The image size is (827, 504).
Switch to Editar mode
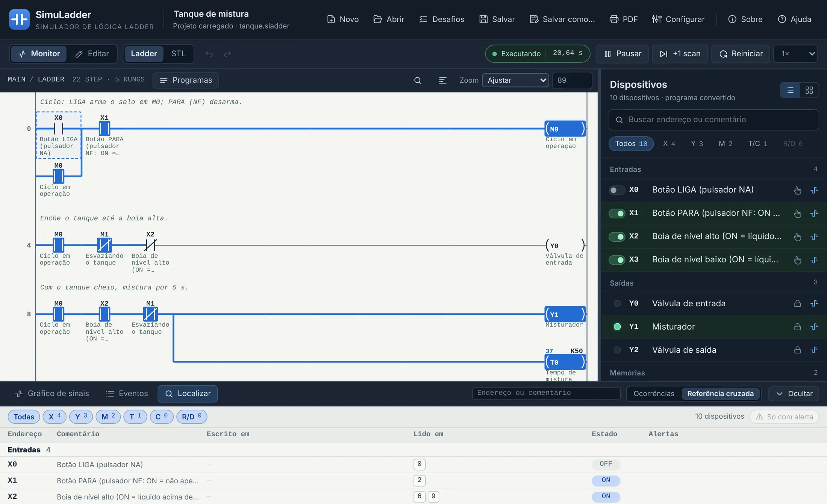(92, 54)
